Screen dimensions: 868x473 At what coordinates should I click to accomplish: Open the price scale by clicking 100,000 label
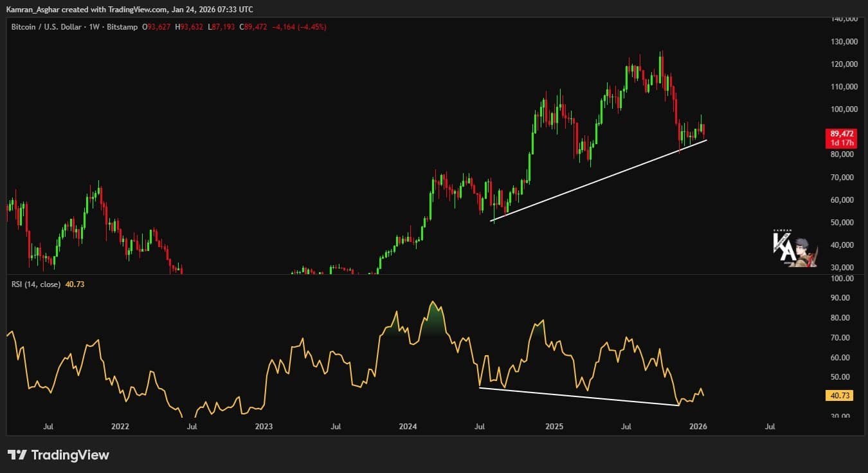point(843,109)
